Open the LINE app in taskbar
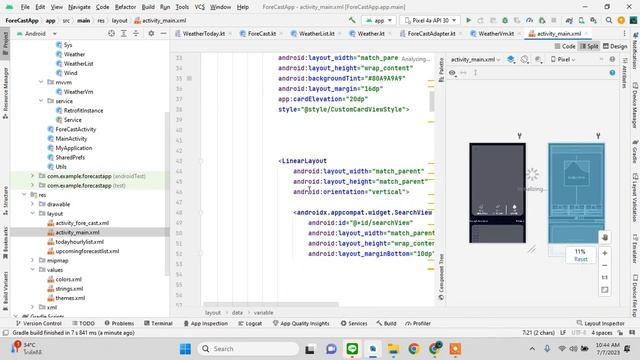The width and height of the screenshot is (640, 360). pyautogui.click(x=352, y=349)
